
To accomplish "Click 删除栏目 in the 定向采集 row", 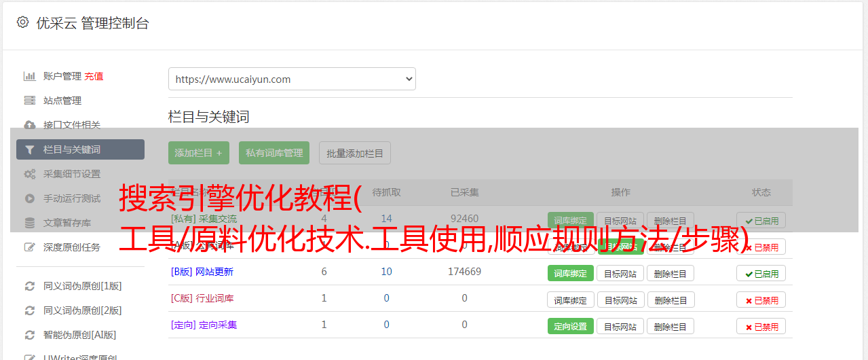I will [671, 326].
